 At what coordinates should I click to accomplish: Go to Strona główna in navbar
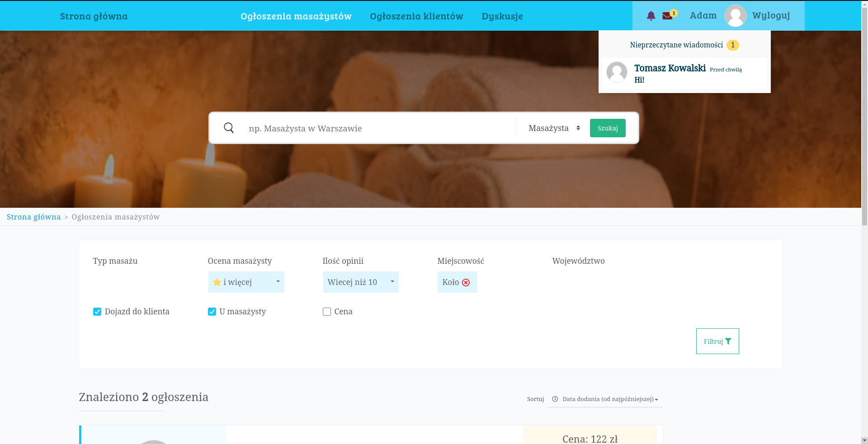point(94,16)
